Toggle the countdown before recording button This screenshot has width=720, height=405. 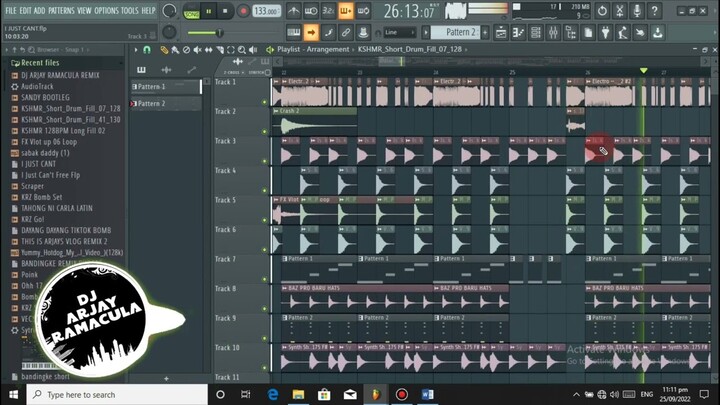pyautogui.click(x=328, y=11)
